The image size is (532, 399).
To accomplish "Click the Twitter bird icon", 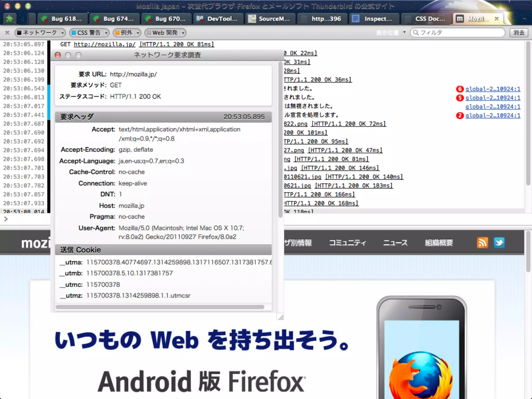I will coord(499,243).
